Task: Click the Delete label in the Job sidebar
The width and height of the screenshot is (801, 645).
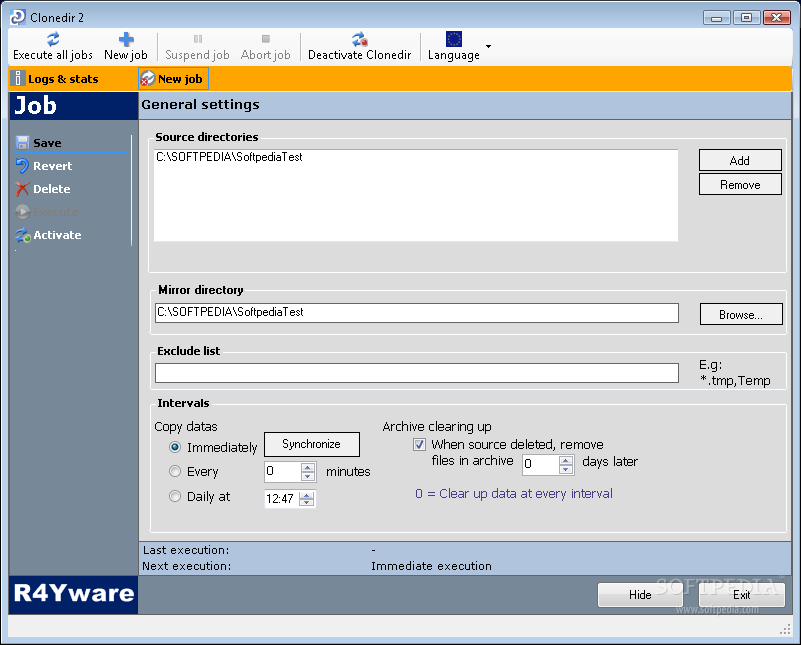Action: click(52, 189)
